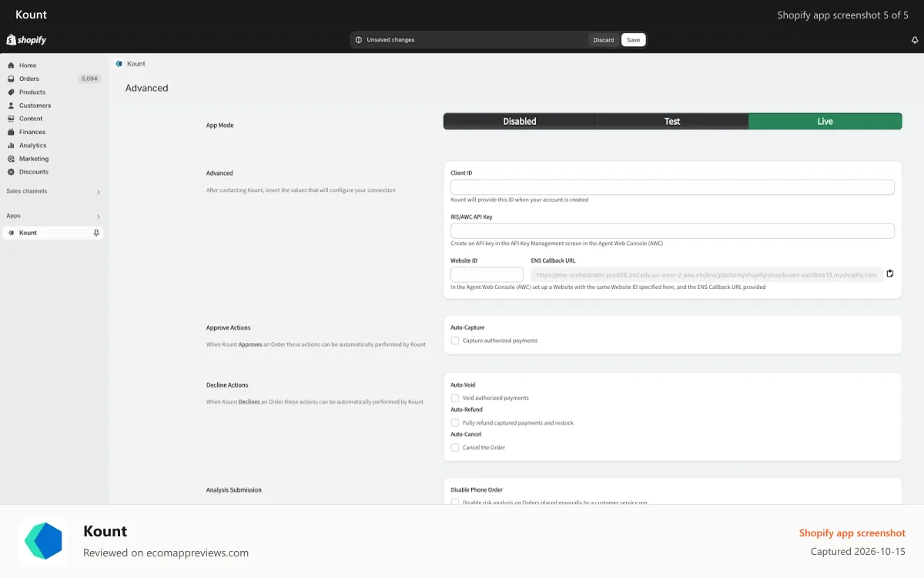
Task: Click the Analytics bar chart icon
Action: pyautogui.click(x=11, y=145)
